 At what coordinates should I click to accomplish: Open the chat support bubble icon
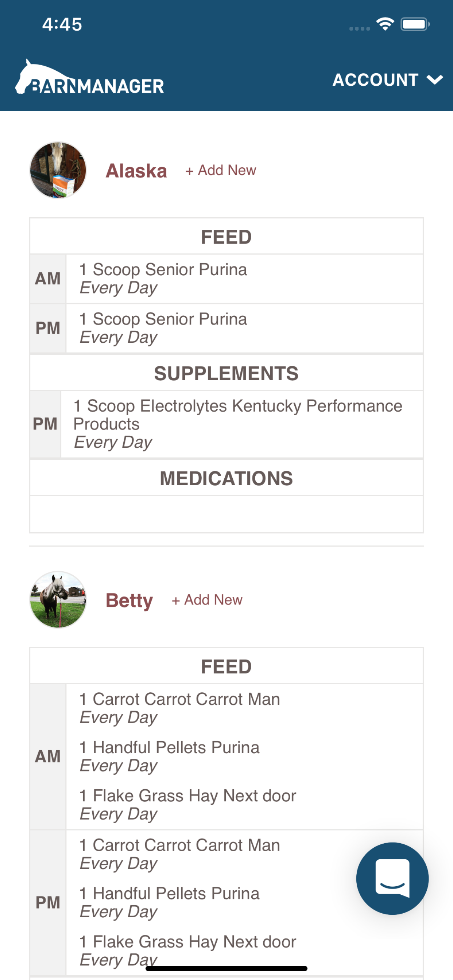coord(392,878)
